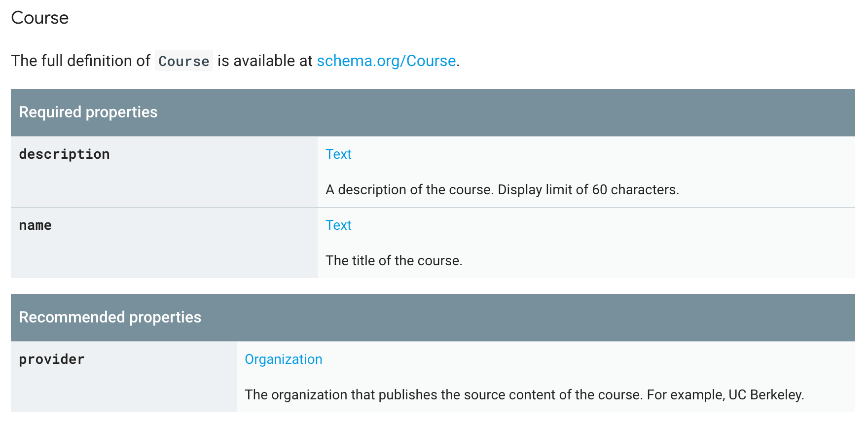Click the Text link in description row

338,154
